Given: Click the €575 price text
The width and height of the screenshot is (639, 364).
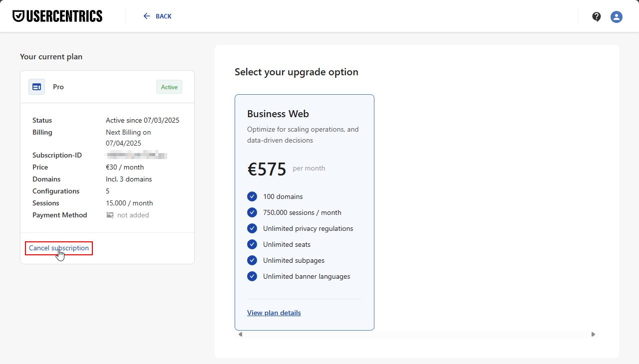Looking at the screenshot, I should click(x=267, y=169).
